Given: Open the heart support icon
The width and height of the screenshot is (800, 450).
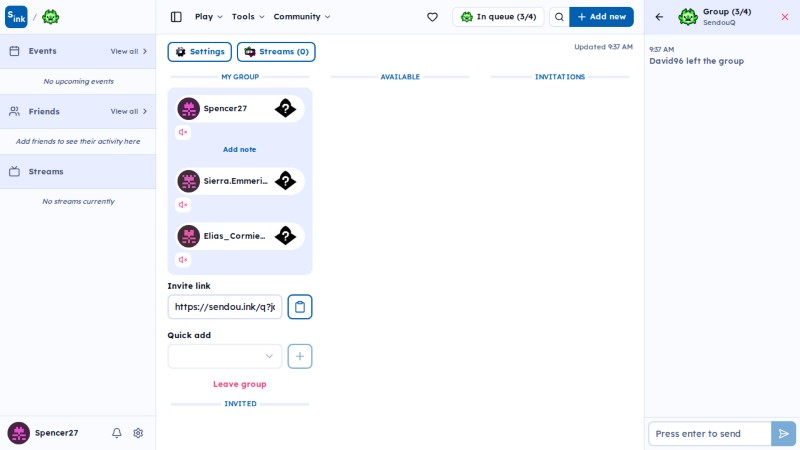Looking at the screenshot, I should pyautogui.click(x=432, y=17).
